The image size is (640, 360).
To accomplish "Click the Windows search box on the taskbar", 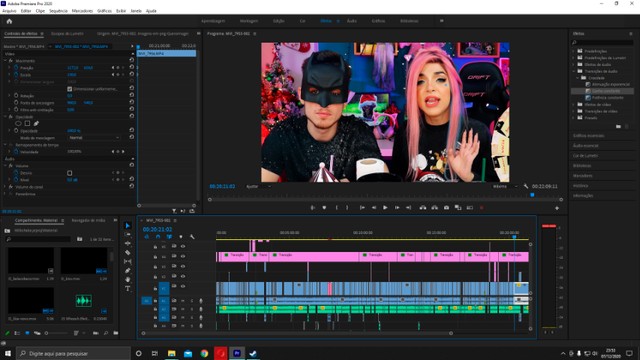I will (x=73, y=353).
